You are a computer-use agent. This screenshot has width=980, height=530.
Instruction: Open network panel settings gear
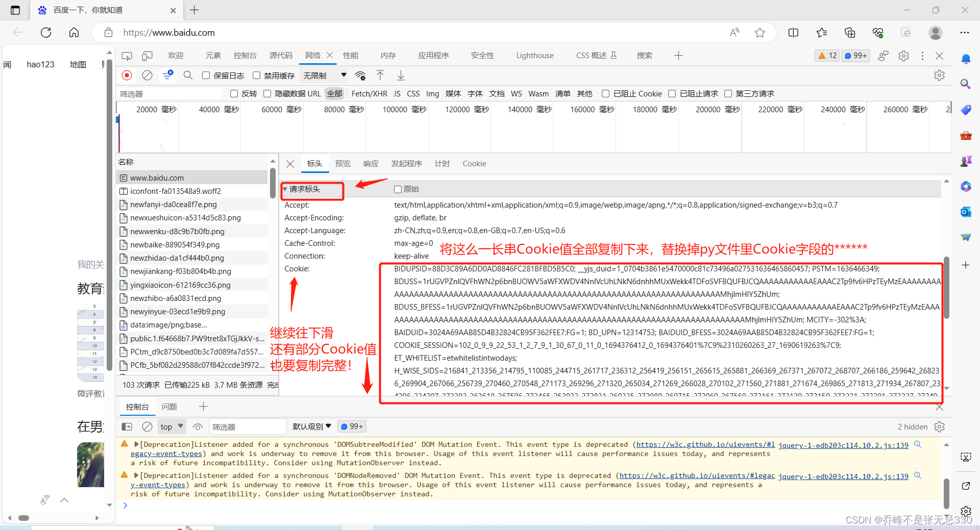click(939, 75)
